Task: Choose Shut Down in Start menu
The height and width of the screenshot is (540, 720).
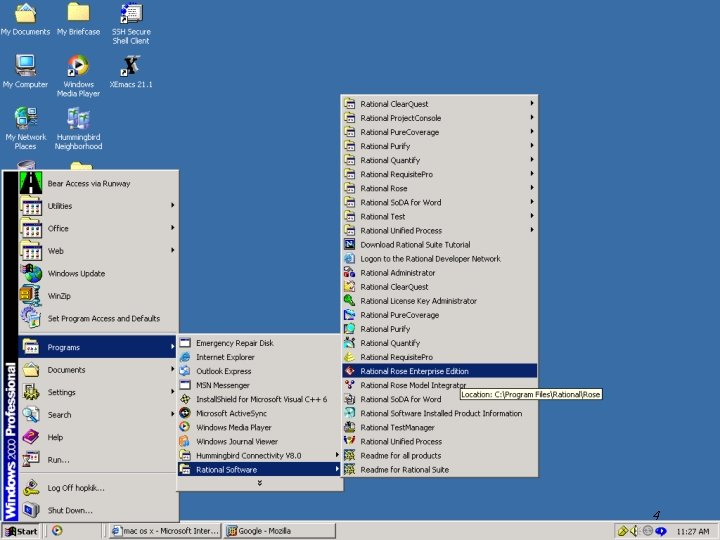Action: click(97, 510)
